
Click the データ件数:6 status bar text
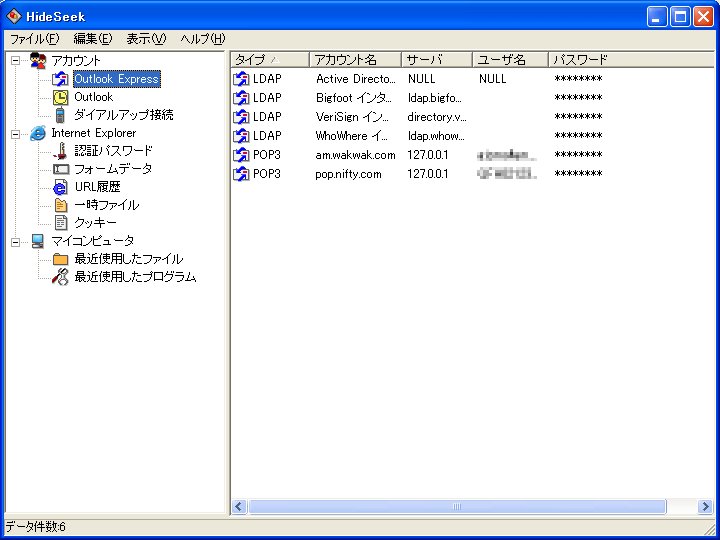pyautogui.click(x=35, y=527)
